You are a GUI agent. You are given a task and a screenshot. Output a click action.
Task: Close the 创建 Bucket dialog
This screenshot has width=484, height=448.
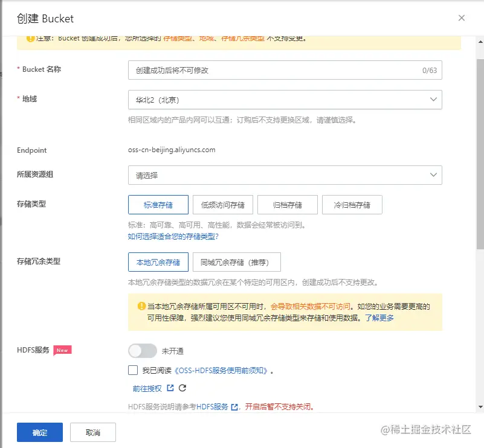462,18
